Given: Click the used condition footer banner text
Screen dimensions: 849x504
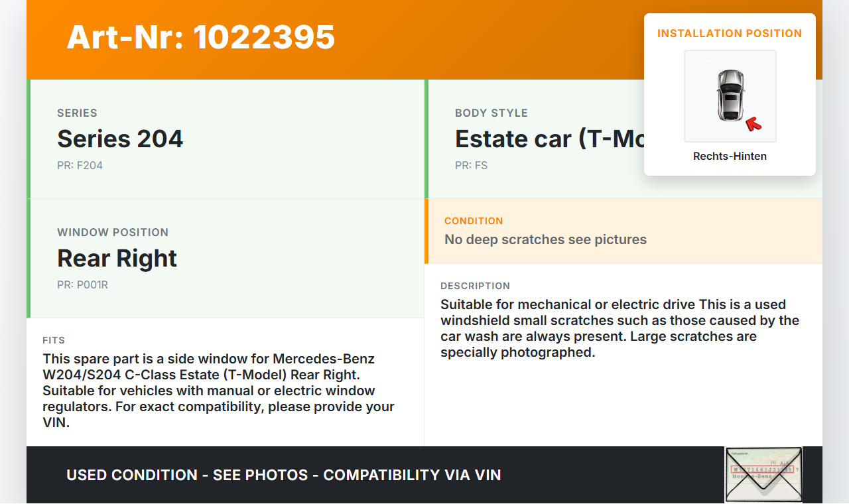Looking at the screenshot, I should (x=283, y=475).
